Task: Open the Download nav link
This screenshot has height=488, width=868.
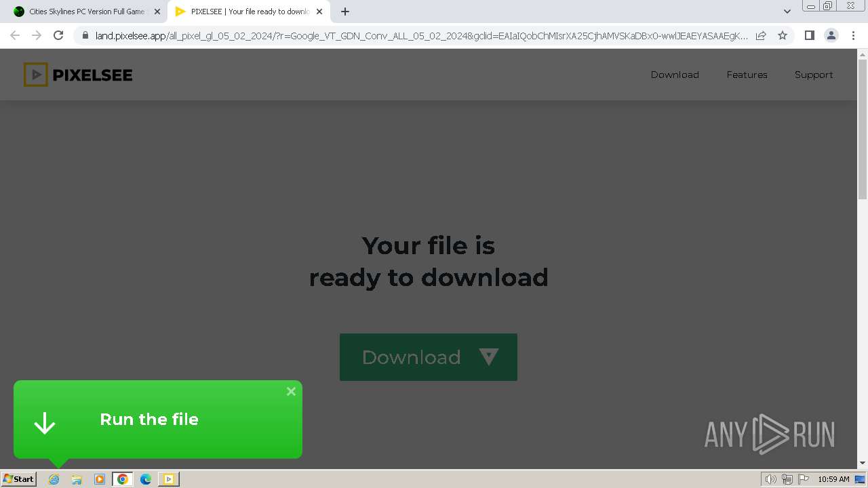Action: [x=675, y=75]
